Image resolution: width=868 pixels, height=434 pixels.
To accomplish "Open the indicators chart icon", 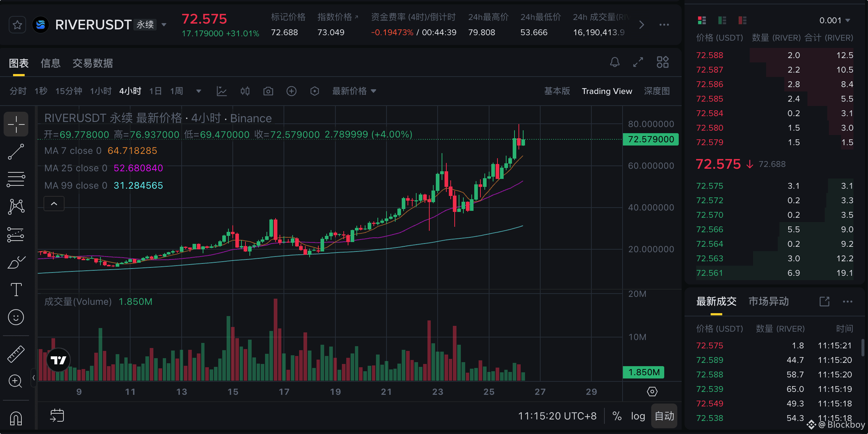I will tap(222, 91).
